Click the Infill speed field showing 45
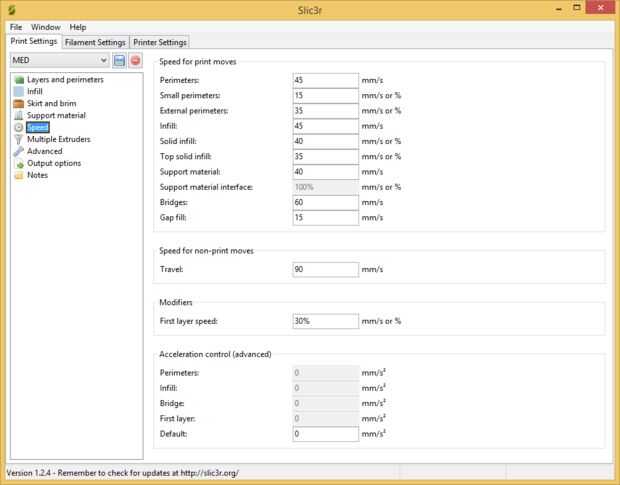This screenshot has width=620, height=485. click(x=326, y=126)
